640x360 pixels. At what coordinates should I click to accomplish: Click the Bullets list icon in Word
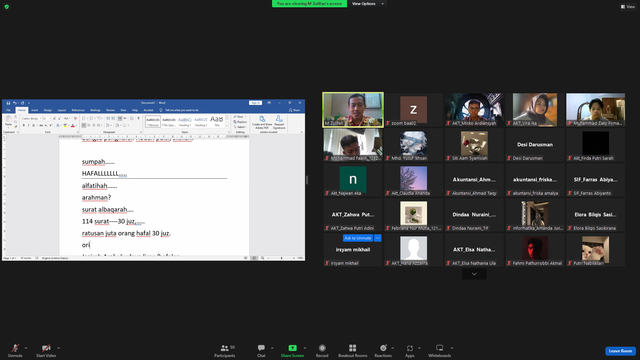point(84,118)
